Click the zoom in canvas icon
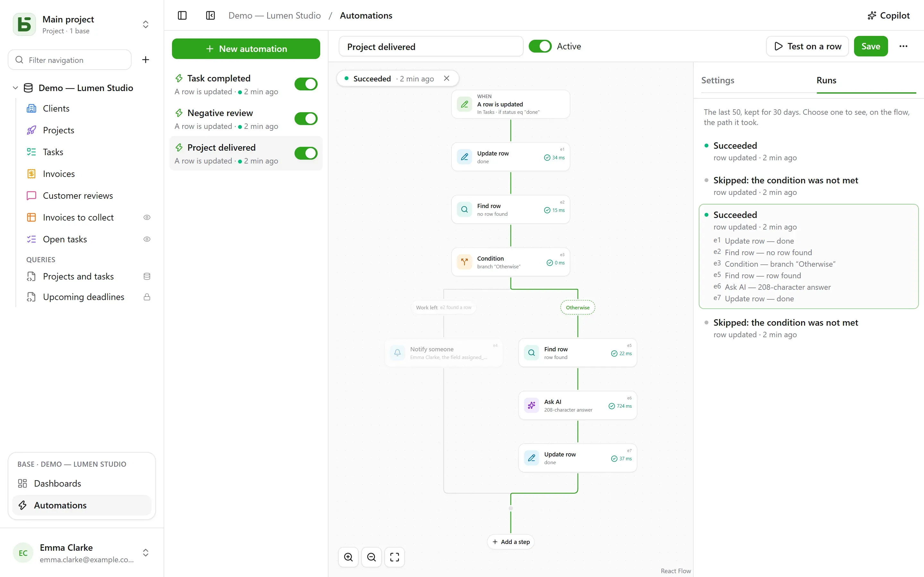This screenshot has width=924, height=577. [x=348, y=557]
